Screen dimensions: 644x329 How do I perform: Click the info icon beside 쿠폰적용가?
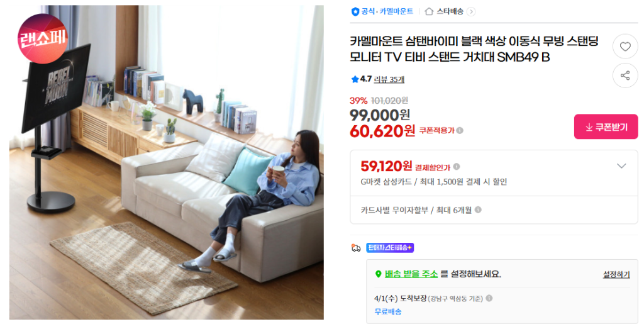click(460, 130)
